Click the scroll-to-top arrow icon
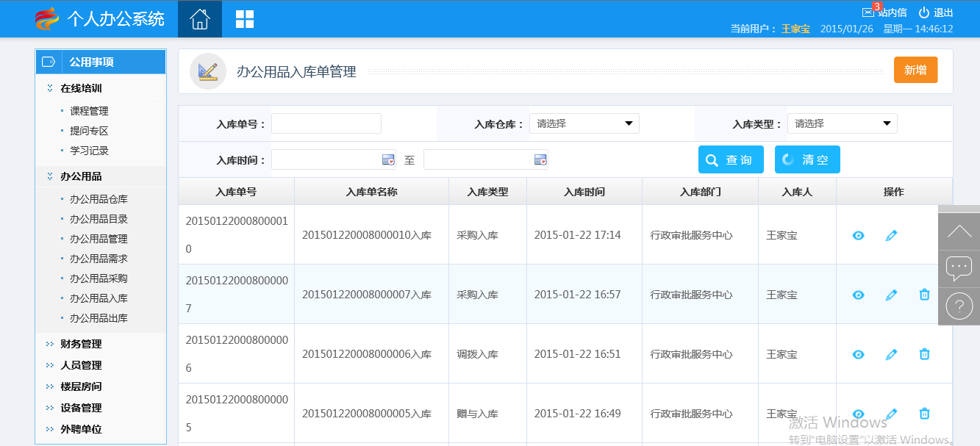Image resolution: width=980 pixels, height=446 pixels. click(x=959, y=231)
